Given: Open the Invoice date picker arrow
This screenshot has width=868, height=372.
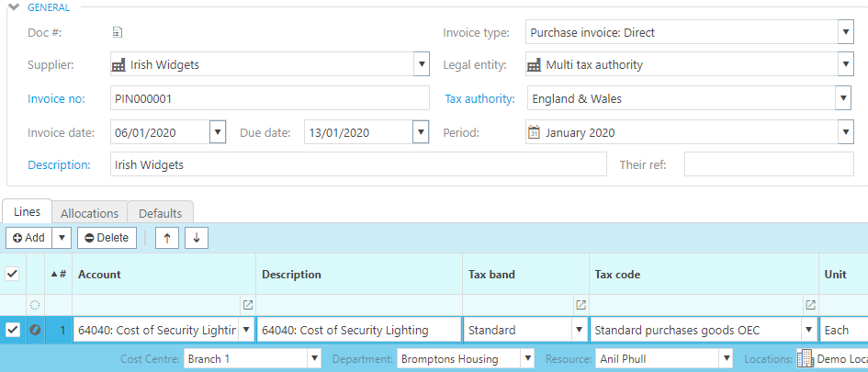Looking at the screenshot, I should click(x=218, y=132).
